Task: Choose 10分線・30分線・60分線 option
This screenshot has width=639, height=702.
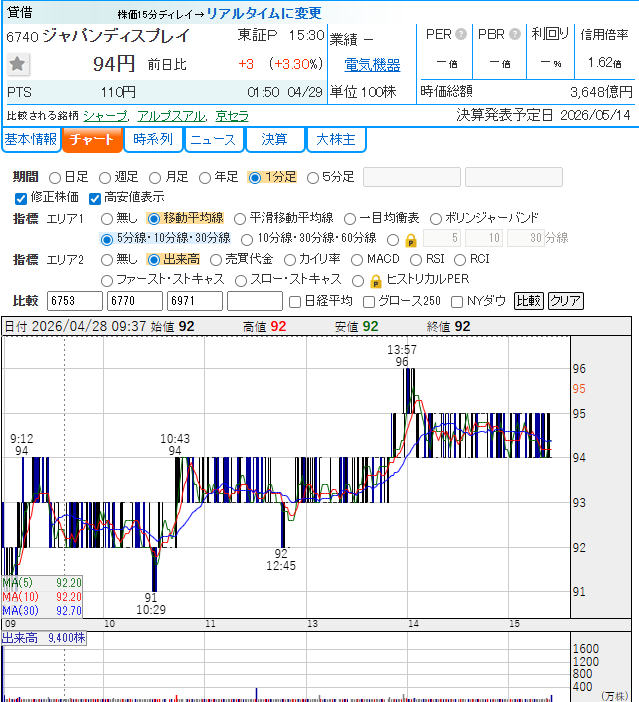Action: click(247, 240)
